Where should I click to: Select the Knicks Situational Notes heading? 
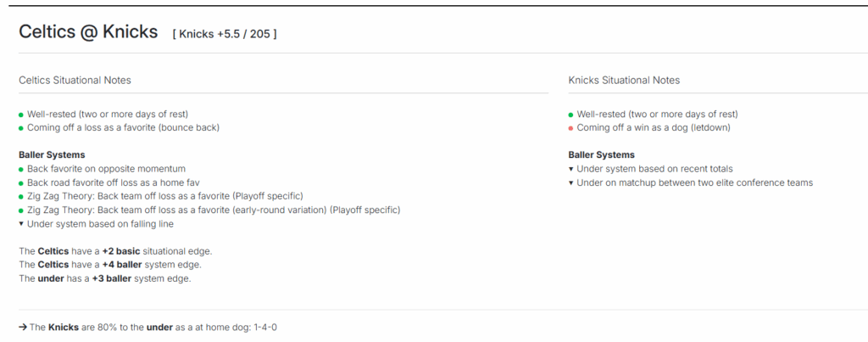click(x=624, y=81)
